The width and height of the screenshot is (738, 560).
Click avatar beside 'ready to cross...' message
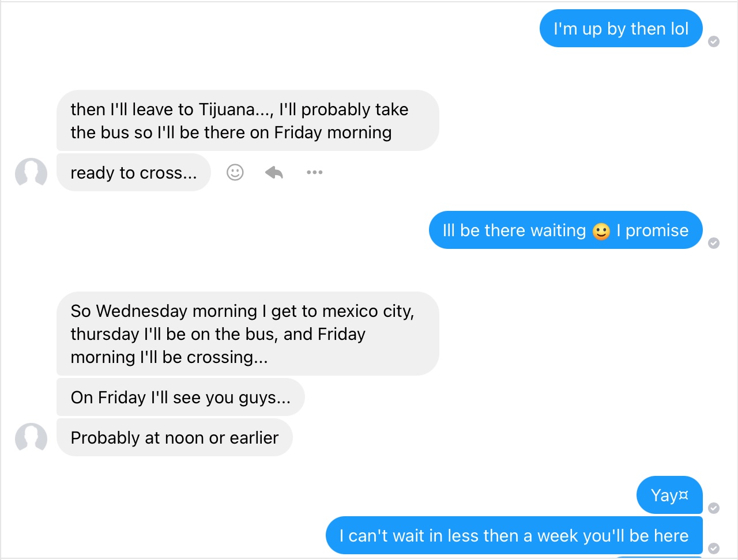tap(31, 172)
